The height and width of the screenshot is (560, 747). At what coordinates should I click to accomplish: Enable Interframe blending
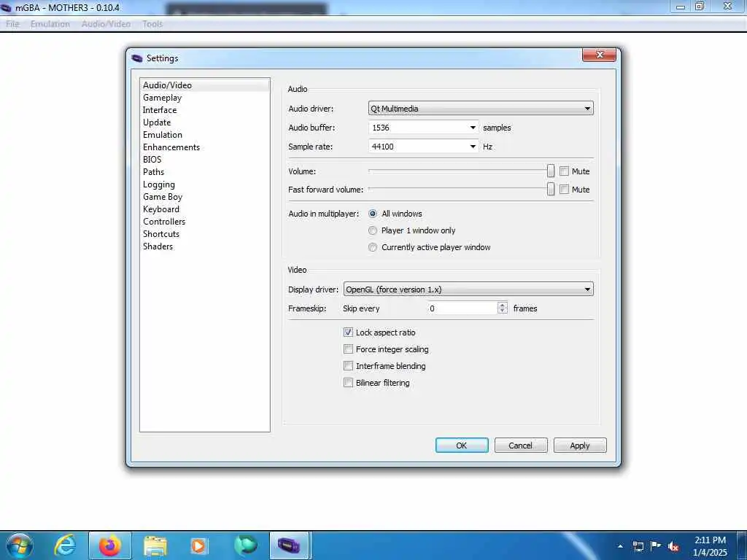(348, 366)
